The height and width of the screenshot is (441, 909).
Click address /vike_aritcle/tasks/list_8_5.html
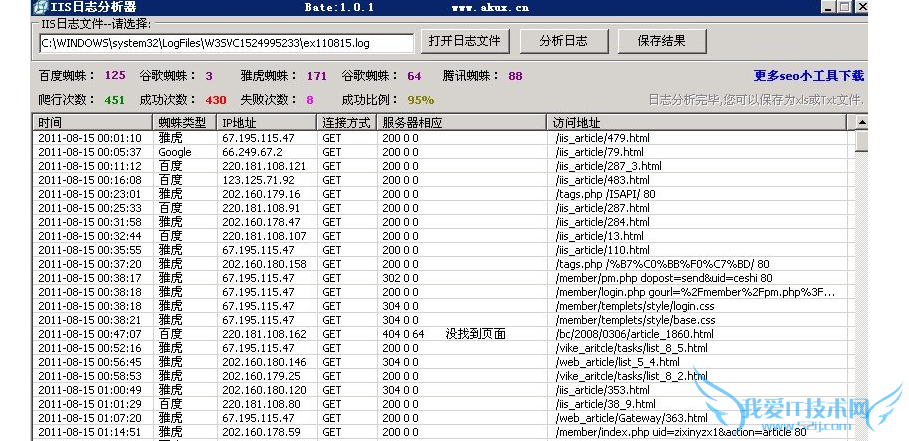click(631, 348)
